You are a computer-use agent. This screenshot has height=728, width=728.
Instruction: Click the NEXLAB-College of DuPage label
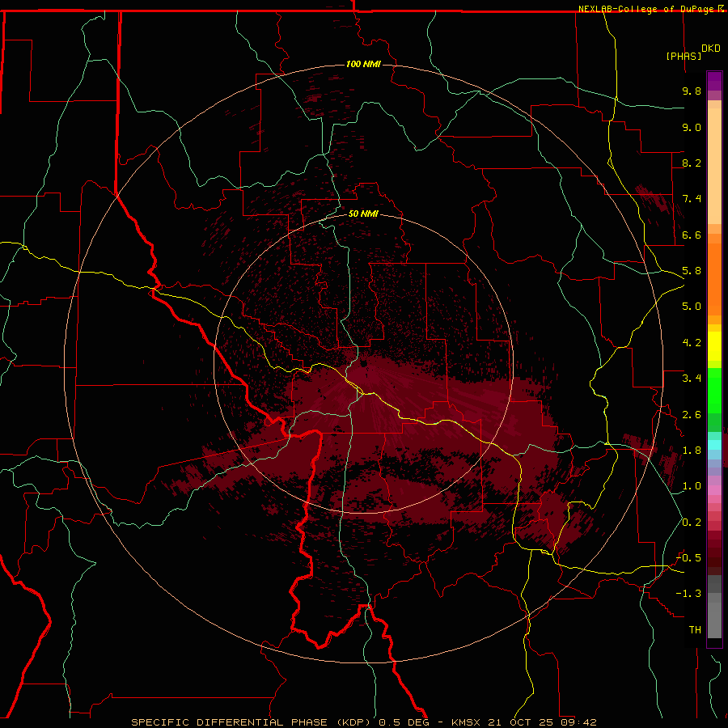click(x=647, y=9)
